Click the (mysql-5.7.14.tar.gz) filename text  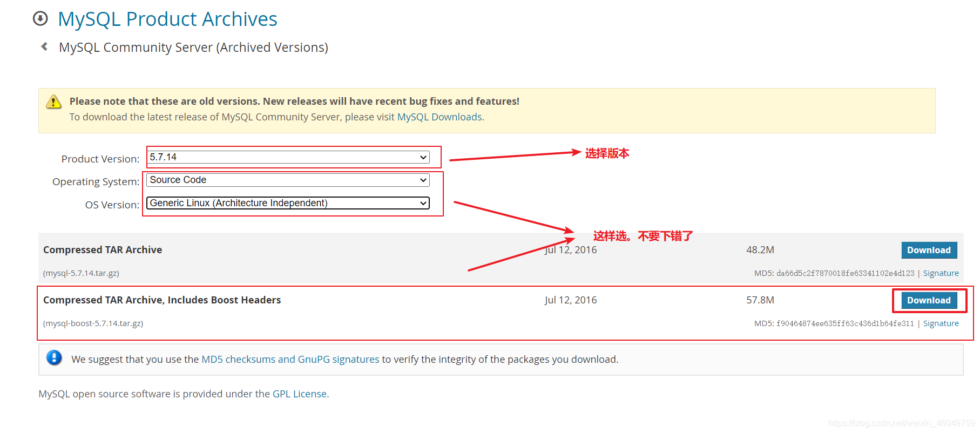tap(81, 273)
